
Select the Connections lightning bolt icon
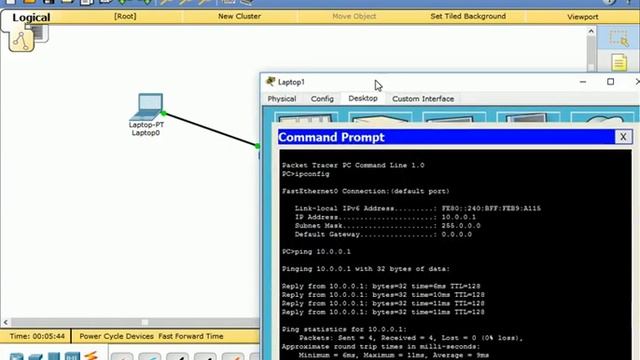pyautogui.click(x=91, y=356)
